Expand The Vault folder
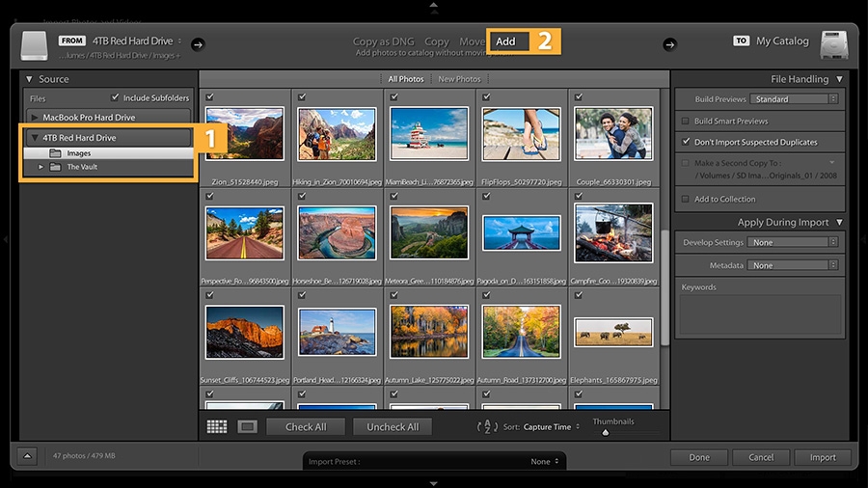 pyautogui.click(x=41, y=167)
